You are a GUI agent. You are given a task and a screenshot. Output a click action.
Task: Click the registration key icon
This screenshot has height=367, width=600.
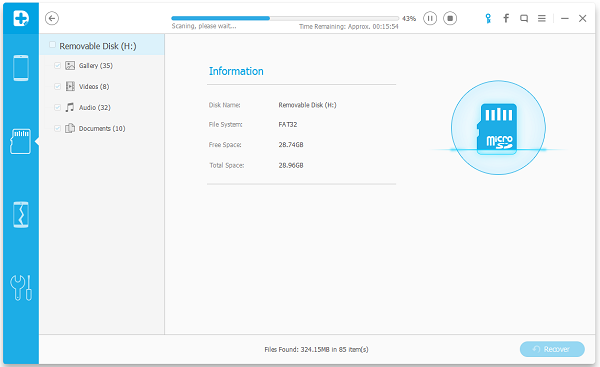click(488, 18)
